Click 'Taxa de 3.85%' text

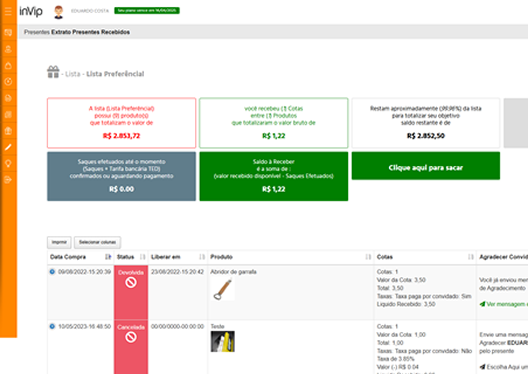click(x=395, y=359)
